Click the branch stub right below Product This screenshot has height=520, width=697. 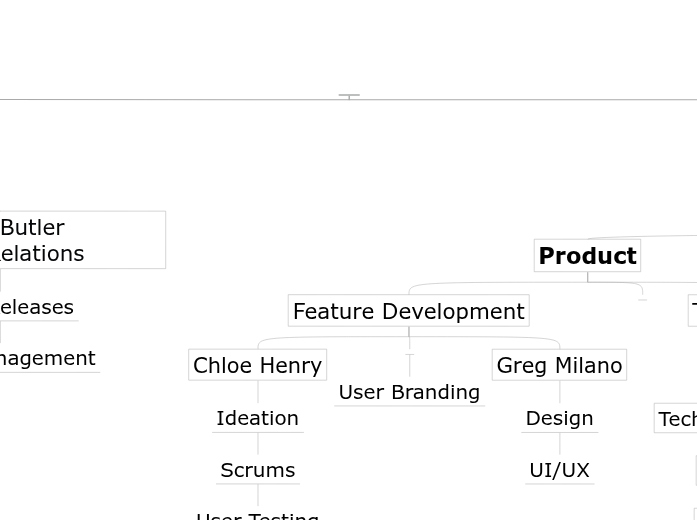[x=643, y=299]
